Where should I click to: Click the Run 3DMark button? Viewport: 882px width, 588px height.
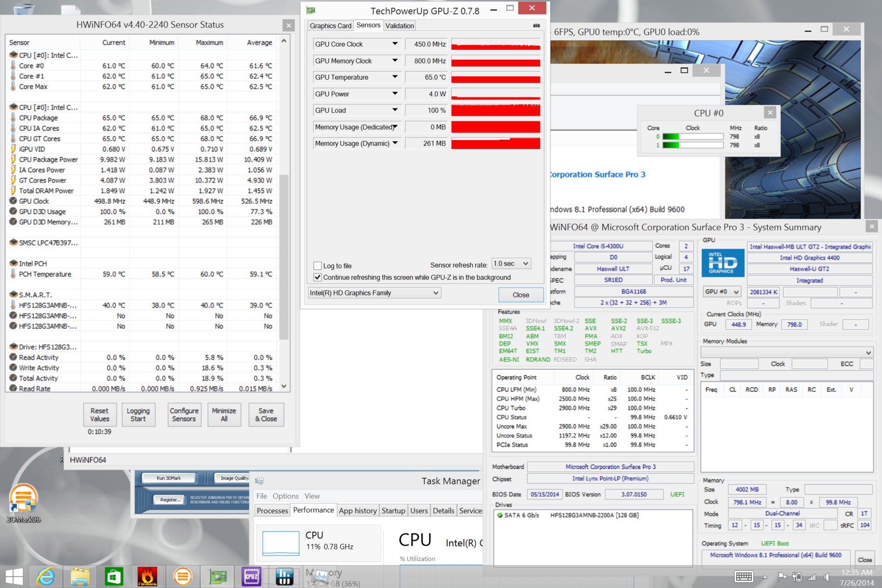tap(169, 478)
